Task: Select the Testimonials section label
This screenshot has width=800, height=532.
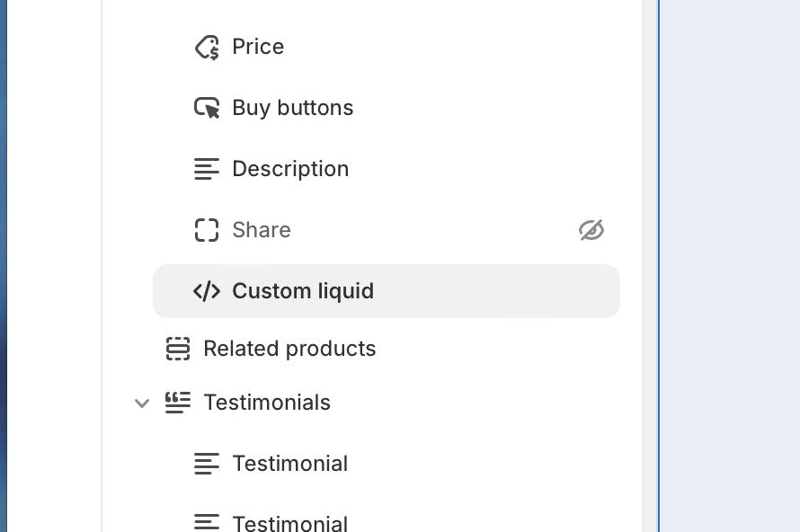Action: pos(267,403)
